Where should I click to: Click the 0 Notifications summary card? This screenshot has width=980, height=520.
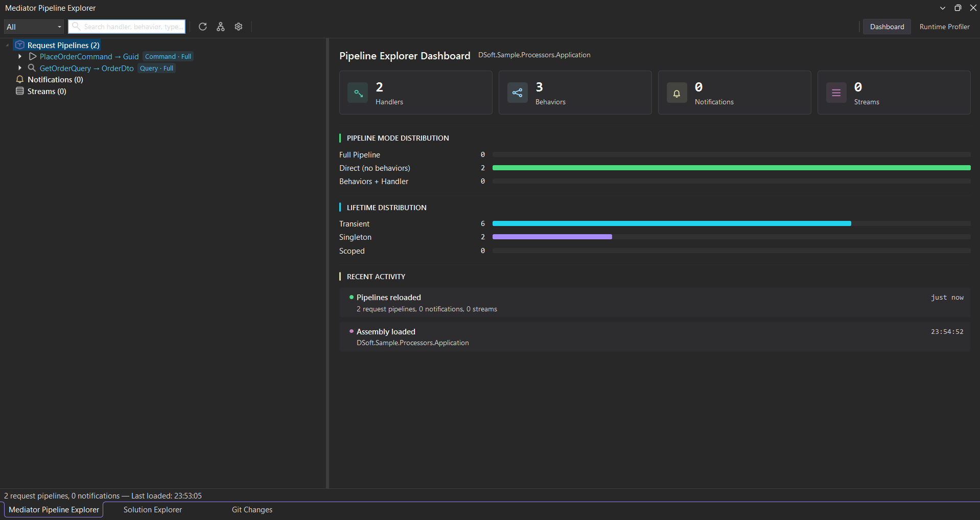click(x=735, y=93)
